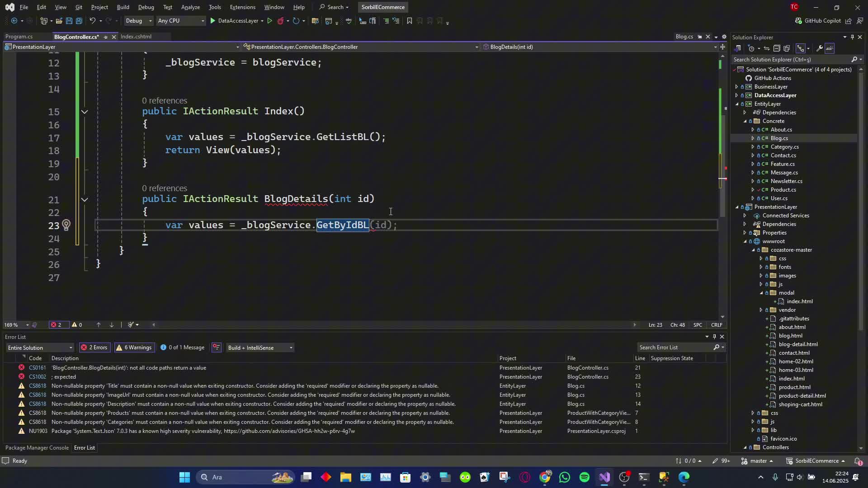This screenshot has height=488, width=868.
Task: Click the Hot Reload flame icon
Action: (280, 21)
